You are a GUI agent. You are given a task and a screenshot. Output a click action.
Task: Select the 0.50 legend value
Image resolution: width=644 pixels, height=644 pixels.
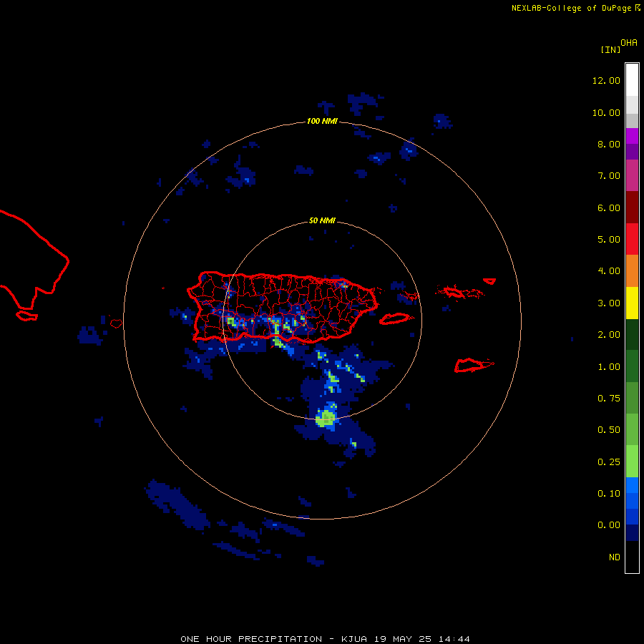(609, 430)
